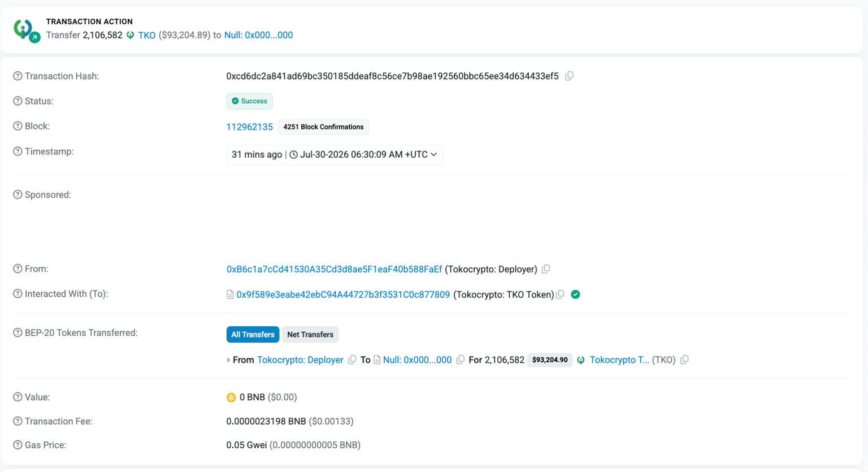Copy the Tokocrypto Deployer From address

(x=546, y=269)
